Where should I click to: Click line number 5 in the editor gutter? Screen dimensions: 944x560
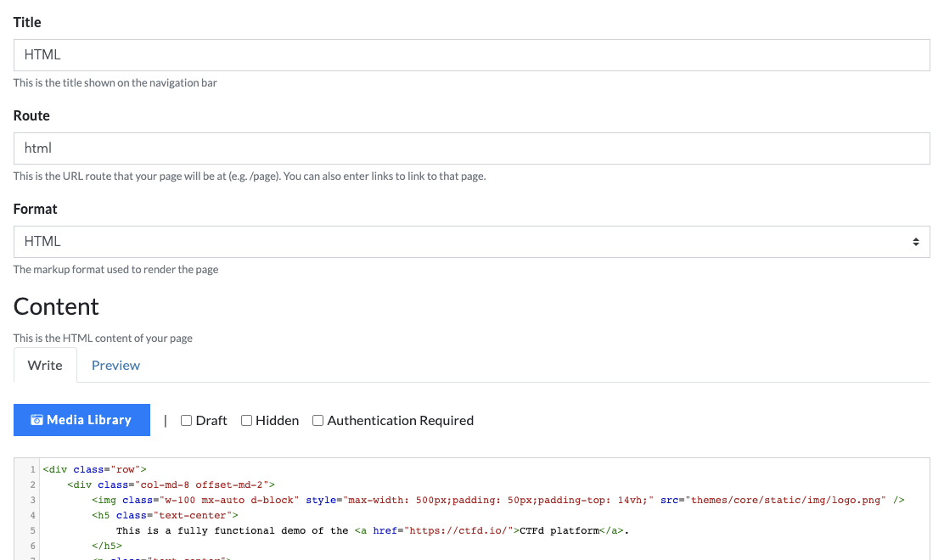point(32,530)
